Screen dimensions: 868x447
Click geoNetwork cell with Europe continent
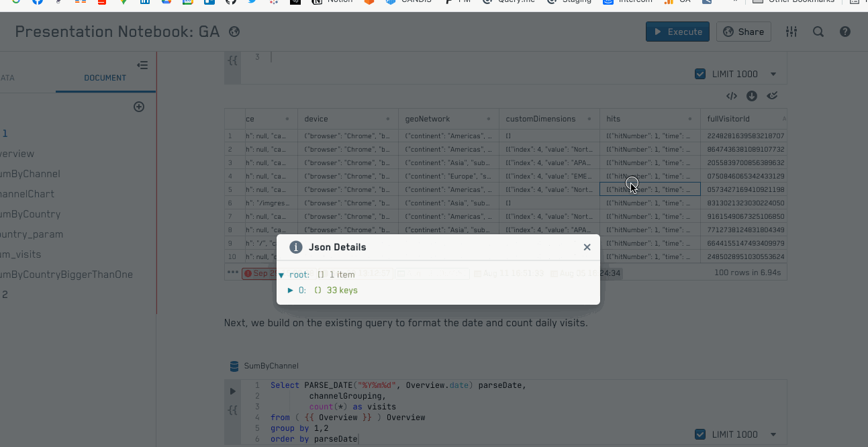tap(448, 176)
